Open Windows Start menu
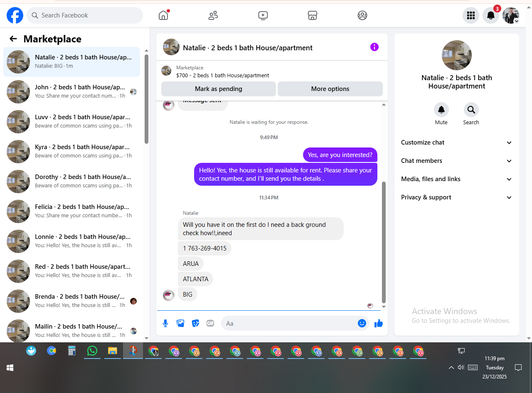 point(10,368)
